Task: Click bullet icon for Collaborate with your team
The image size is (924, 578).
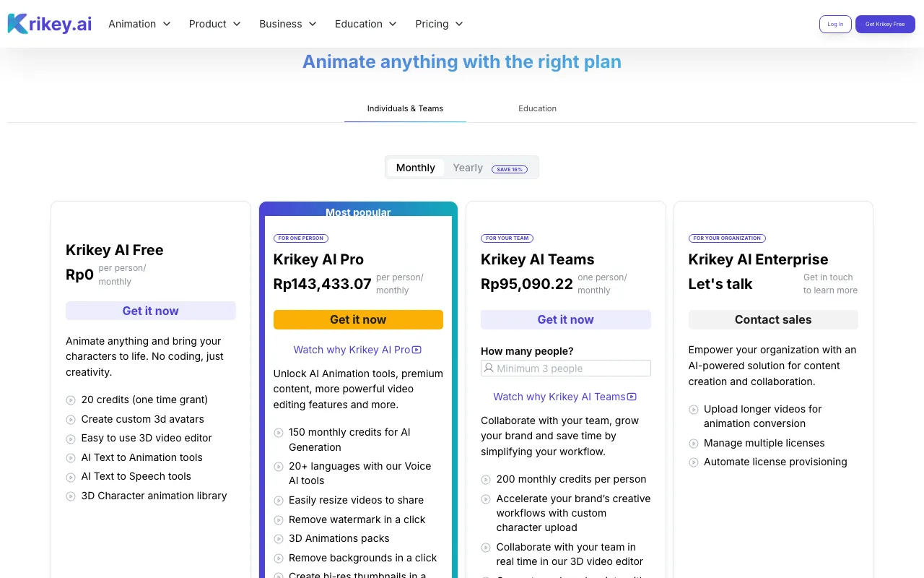Action: 486,548
